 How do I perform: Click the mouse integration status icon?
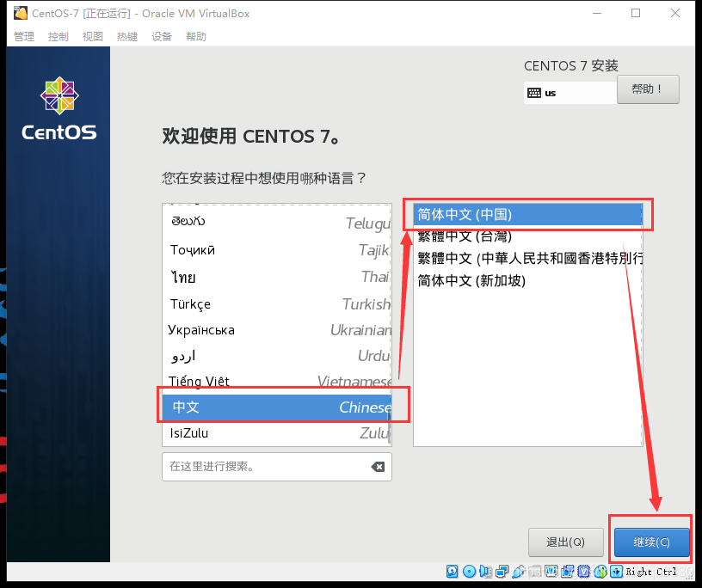(600, 572)
